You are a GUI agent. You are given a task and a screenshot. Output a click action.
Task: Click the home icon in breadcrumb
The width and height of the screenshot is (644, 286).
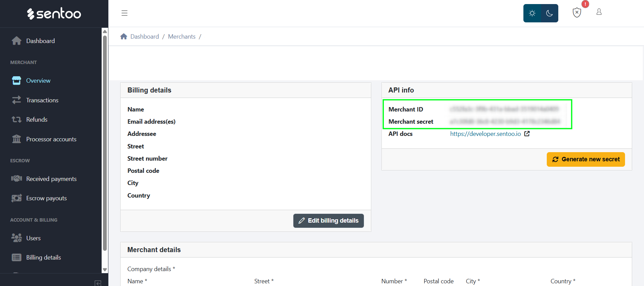(x=124, y=37)
